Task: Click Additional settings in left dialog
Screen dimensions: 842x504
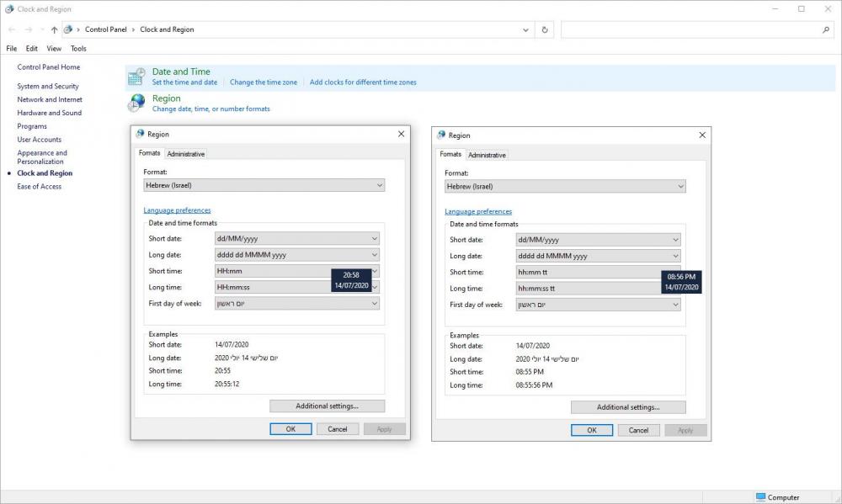Action: tap(327, 406)
